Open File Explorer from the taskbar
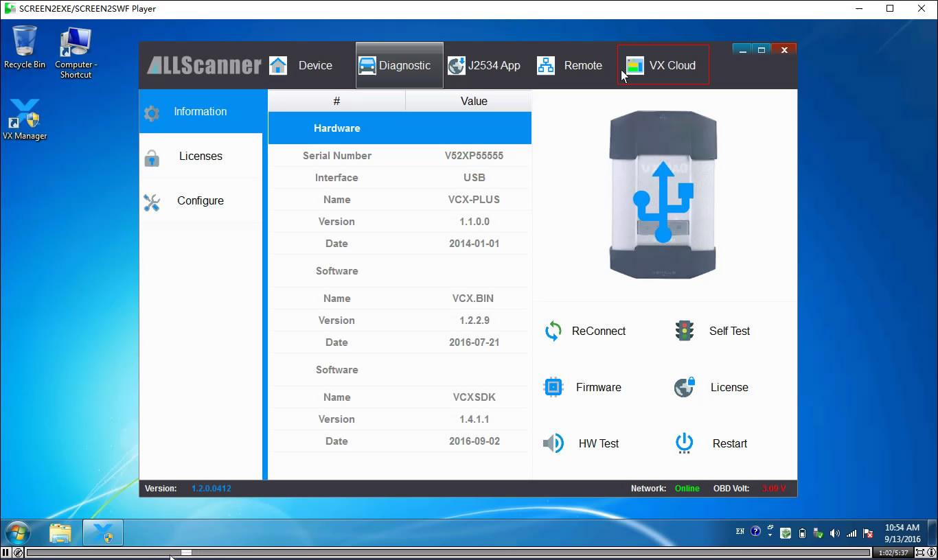The width and height of the screenshot is (938, 560). tap(60, 533)
